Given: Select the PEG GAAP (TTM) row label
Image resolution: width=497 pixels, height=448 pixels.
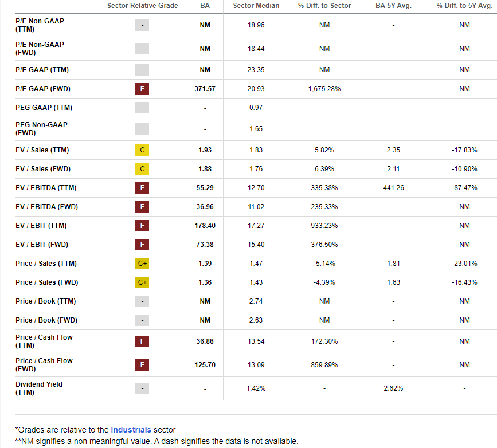Looking at the screenshot, I should point(44,108).
